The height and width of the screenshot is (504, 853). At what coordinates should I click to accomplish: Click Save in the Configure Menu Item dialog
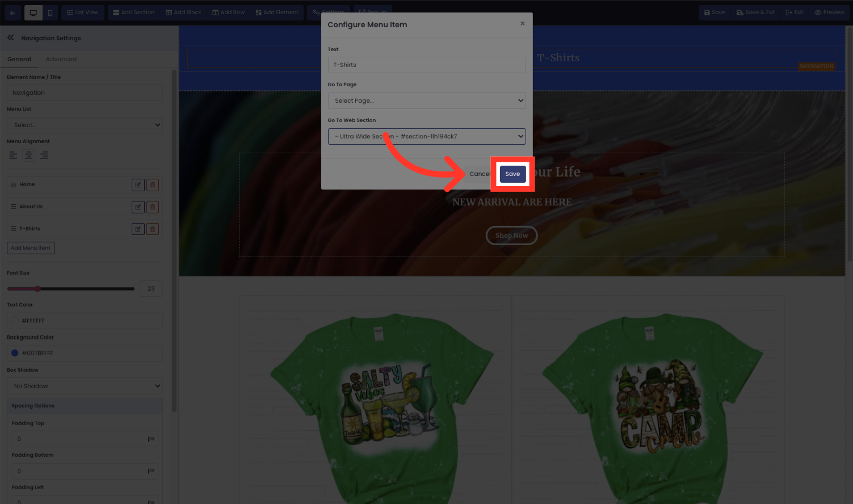coord(512,174)
